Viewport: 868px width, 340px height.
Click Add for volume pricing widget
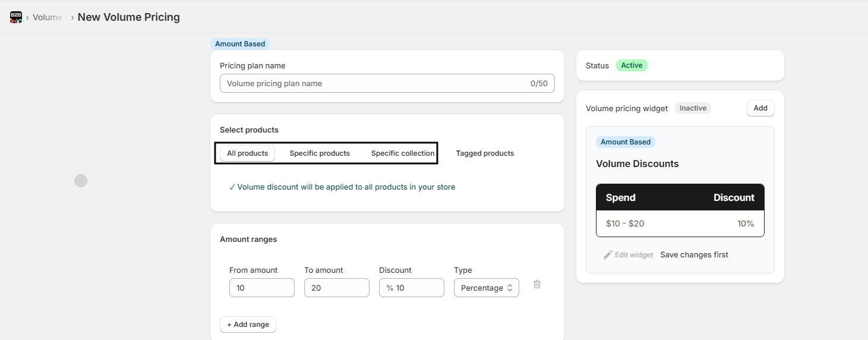(x=760, y=108)
